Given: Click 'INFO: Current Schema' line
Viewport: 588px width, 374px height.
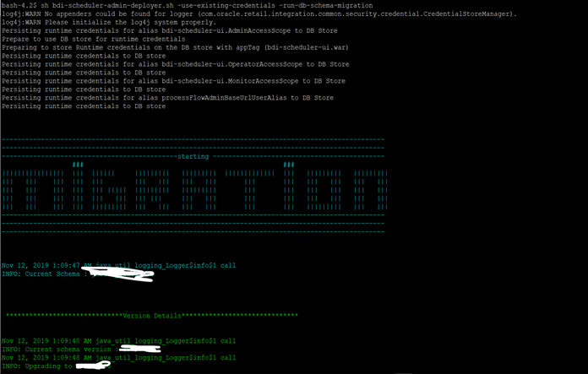Looking at the screenshot, I should pos(78,274).
